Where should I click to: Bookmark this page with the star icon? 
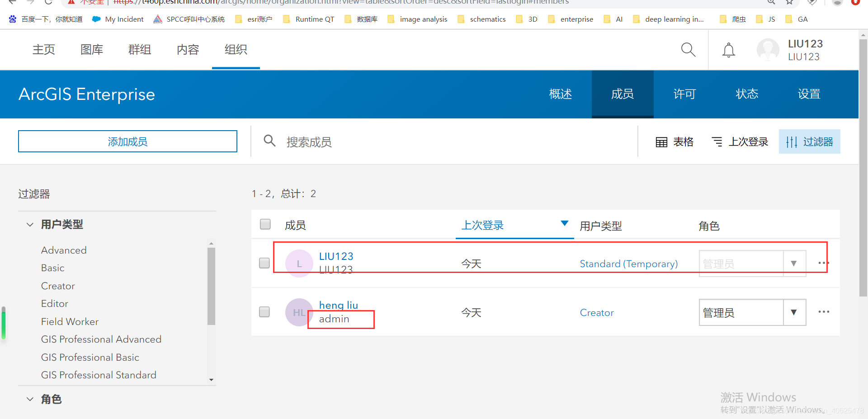coord(789,2)
